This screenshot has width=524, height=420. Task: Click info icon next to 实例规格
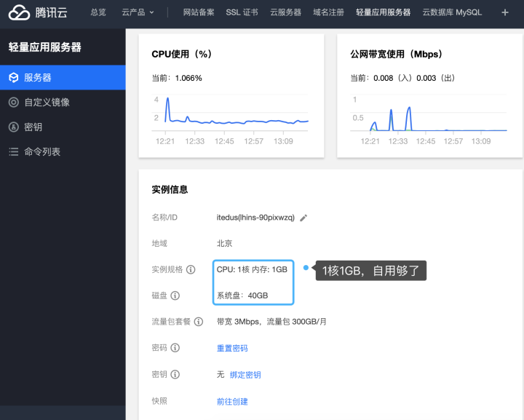(191, 269)
